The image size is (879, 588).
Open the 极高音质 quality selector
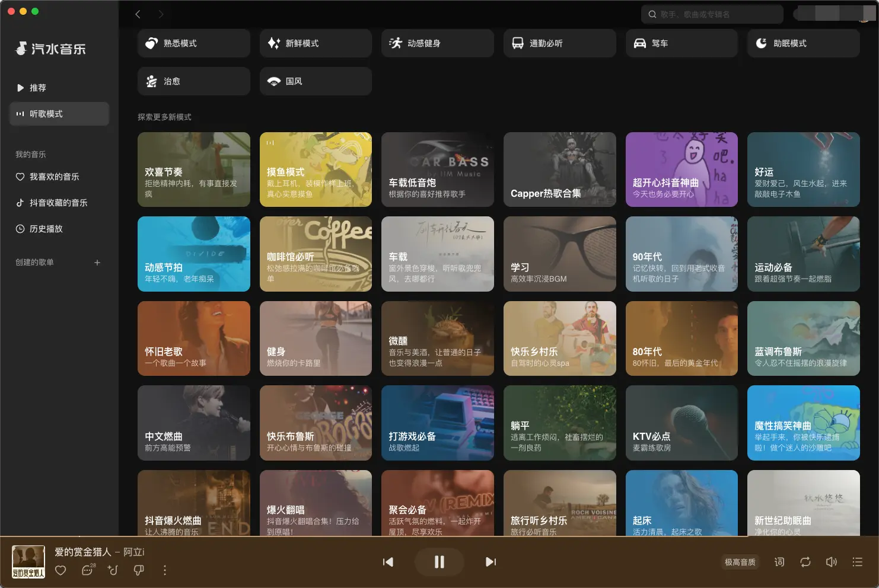(740, 562)
